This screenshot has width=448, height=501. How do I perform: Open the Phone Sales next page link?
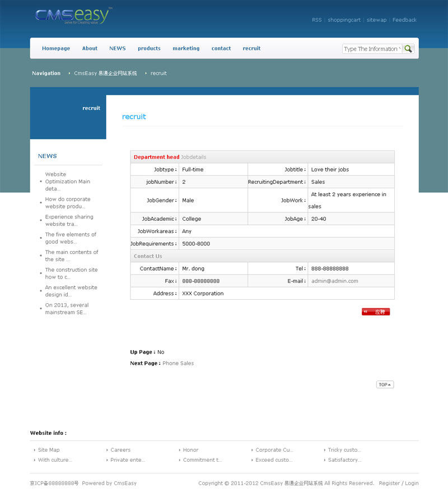coord(178,364)
